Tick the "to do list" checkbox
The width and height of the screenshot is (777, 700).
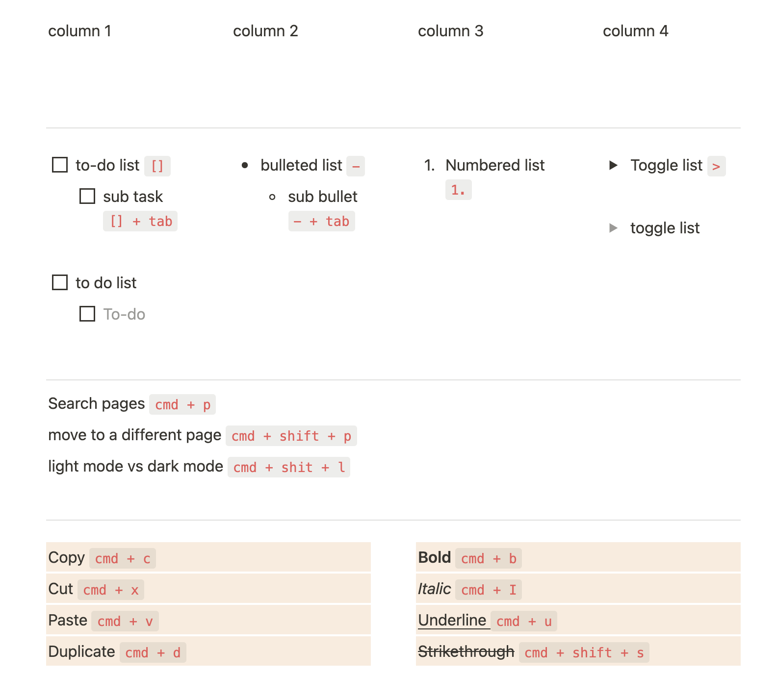coord(60,283)
